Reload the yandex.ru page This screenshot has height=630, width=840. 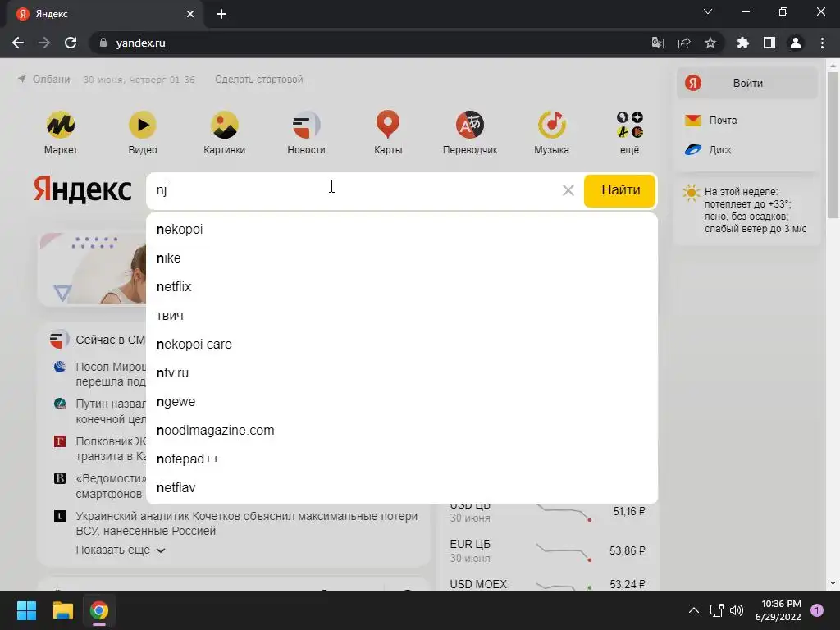point(71,43)
